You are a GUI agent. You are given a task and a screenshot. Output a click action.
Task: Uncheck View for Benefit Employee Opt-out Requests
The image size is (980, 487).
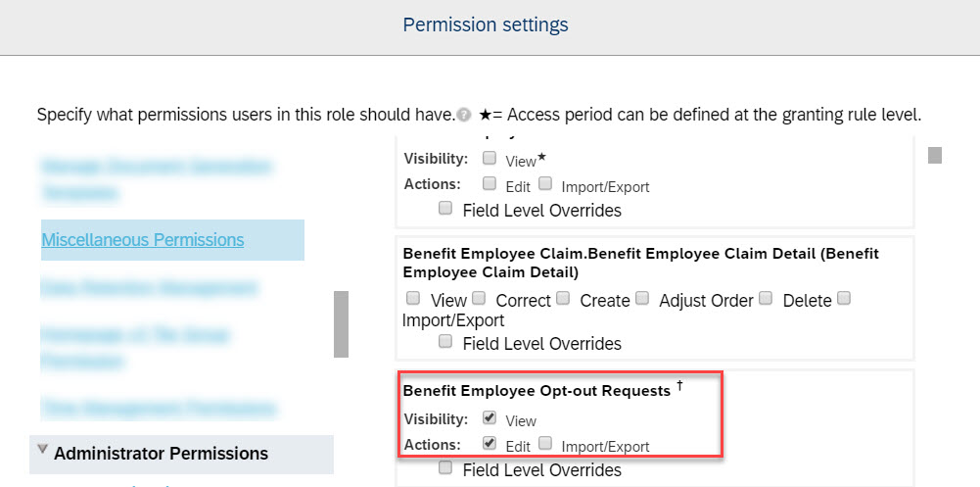coord(490,417)
